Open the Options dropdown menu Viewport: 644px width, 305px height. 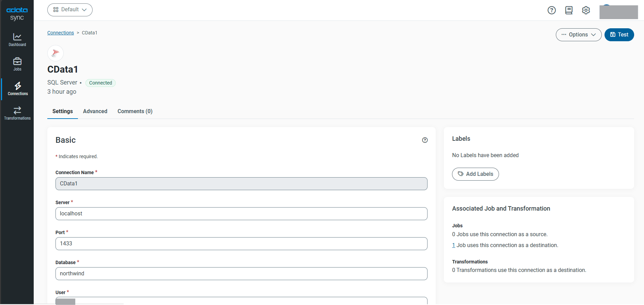click(578, 35)
